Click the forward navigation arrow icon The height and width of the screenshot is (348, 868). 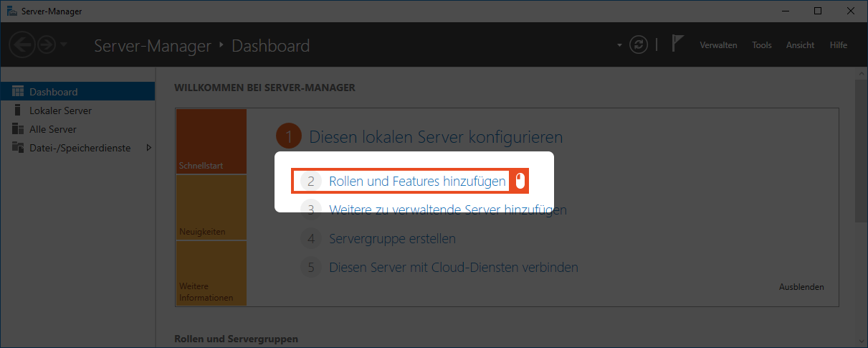(x=47, y=45)
